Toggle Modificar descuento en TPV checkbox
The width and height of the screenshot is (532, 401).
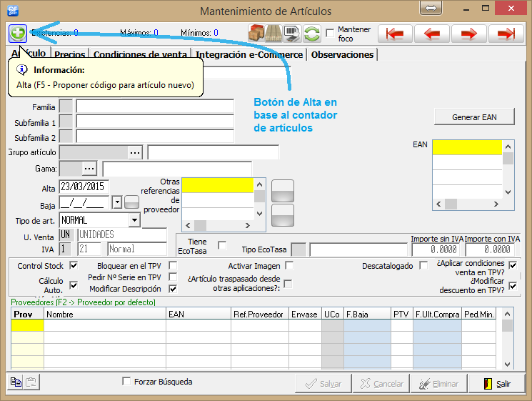513,286
